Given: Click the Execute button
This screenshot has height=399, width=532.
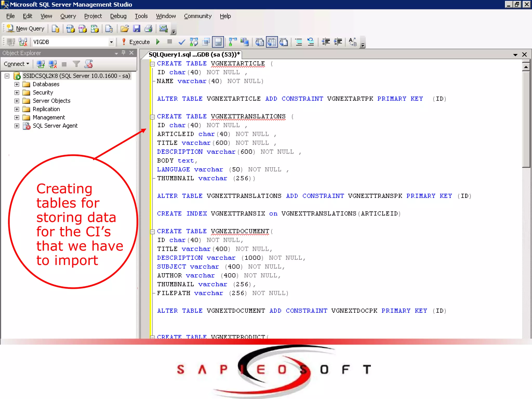Looking at the screenshot, I should pos(136,42).
